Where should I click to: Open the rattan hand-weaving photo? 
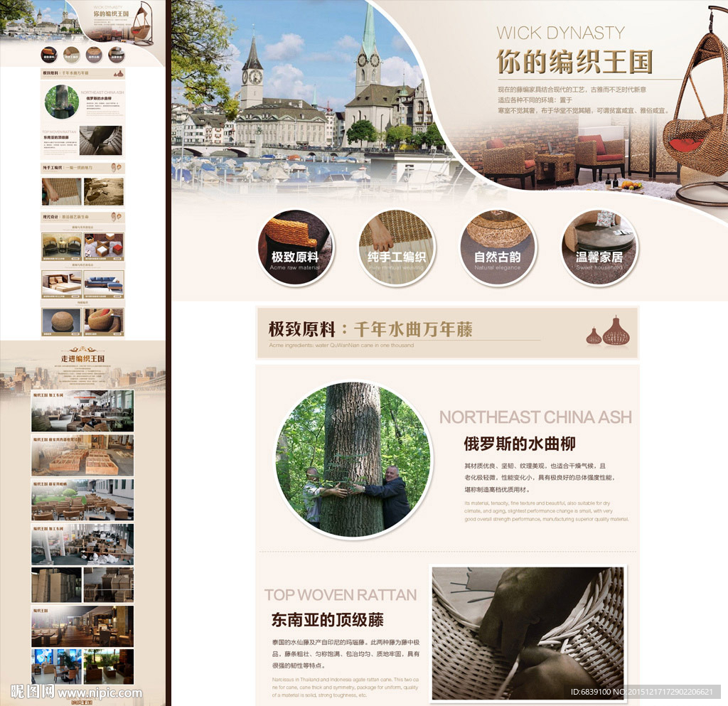coord(528,633)
